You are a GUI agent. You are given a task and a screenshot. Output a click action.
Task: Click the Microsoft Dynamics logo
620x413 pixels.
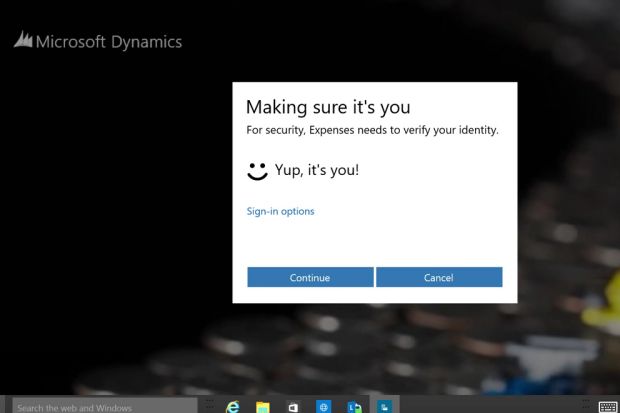[x=98, y=41]
